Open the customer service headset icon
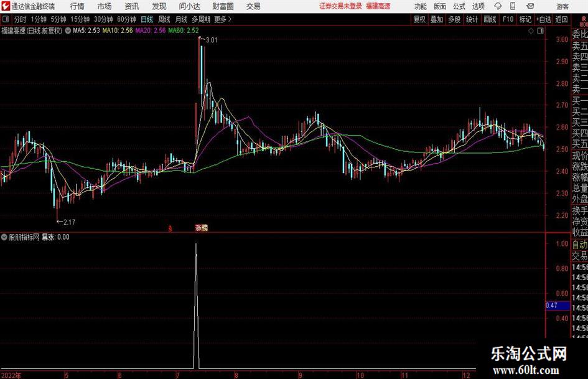Screen dimensions: 588x379 point(498,6)
